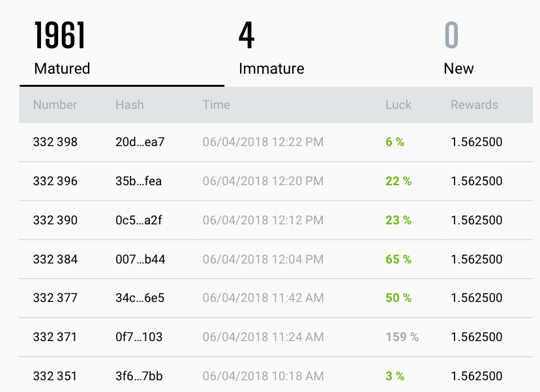Click hash 0f7…103
The height and width of the screenshot is (392, 540).
point(139,337)
